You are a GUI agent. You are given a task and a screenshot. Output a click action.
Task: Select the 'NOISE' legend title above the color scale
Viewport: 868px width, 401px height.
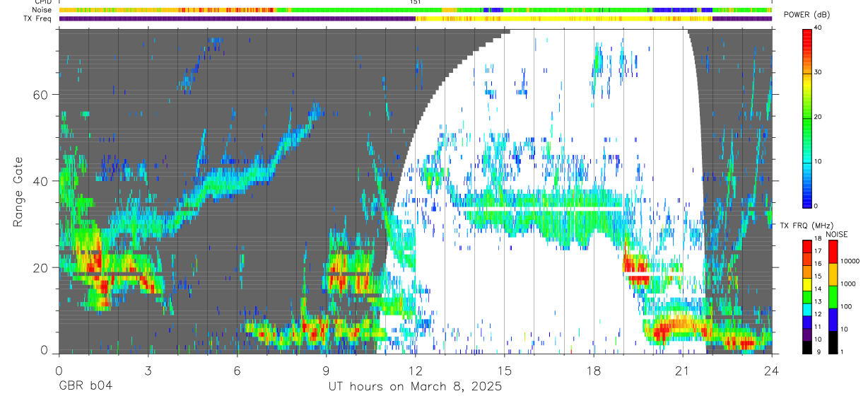838,234
